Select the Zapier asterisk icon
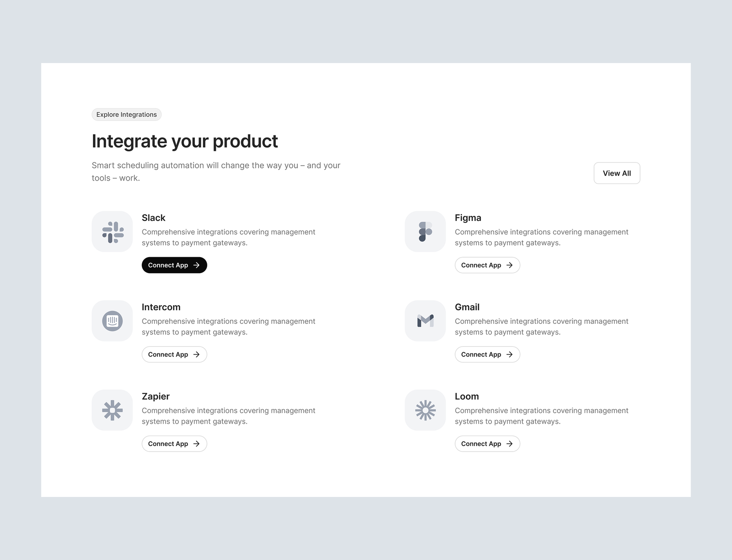 (x=113, y=410)
